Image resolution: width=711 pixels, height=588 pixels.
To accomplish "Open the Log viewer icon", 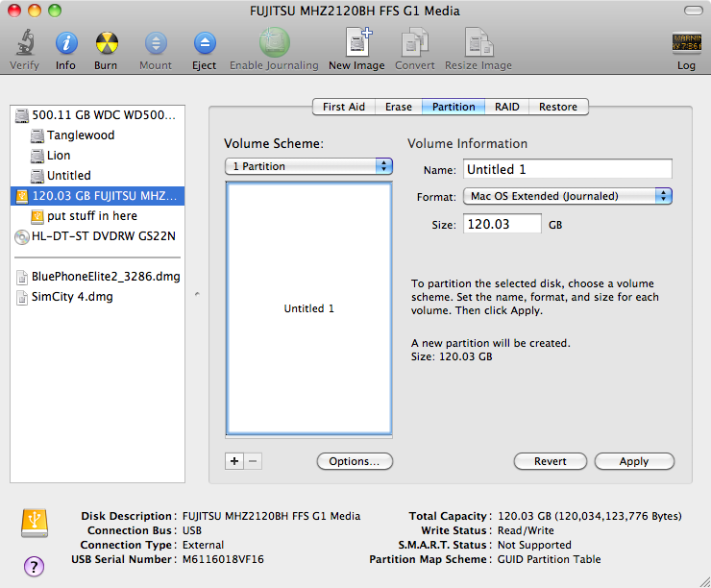I will coord(687,43).
